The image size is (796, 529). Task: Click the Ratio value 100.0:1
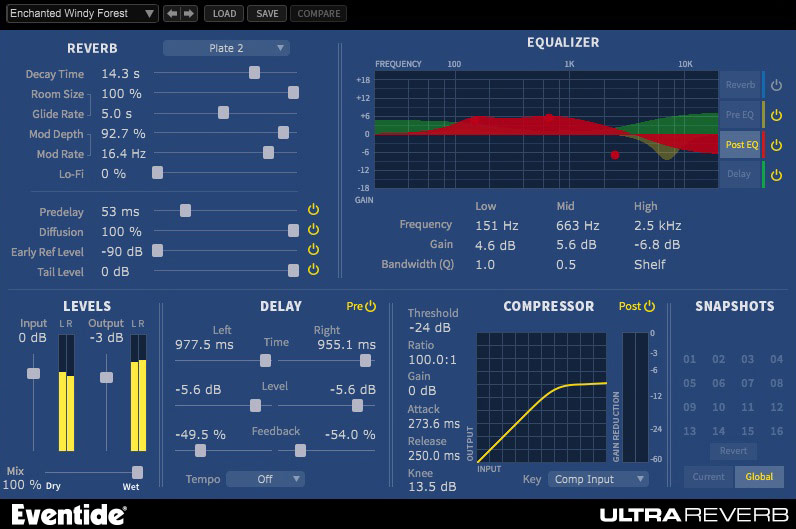432,360
